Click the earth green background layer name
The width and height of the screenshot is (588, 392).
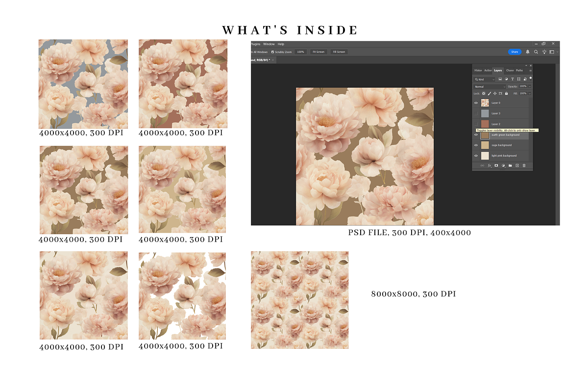coord(505,135)
